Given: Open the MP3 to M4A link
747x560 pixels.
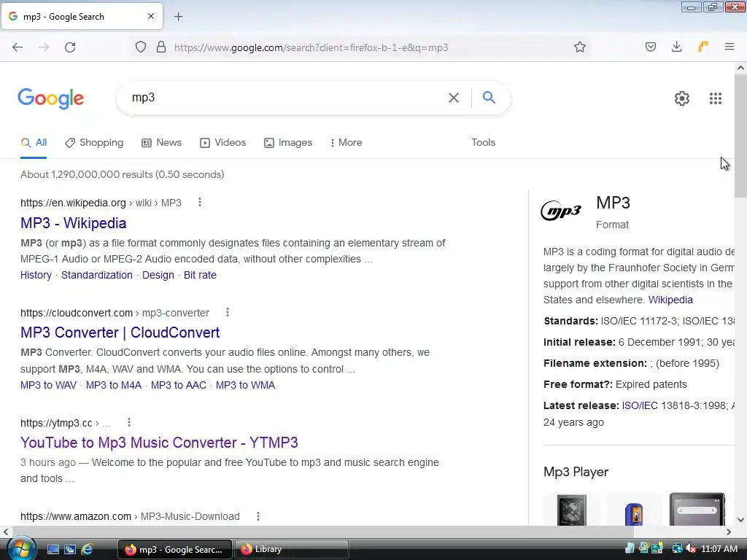Looking at the screenshot, I should click(113, 385).
